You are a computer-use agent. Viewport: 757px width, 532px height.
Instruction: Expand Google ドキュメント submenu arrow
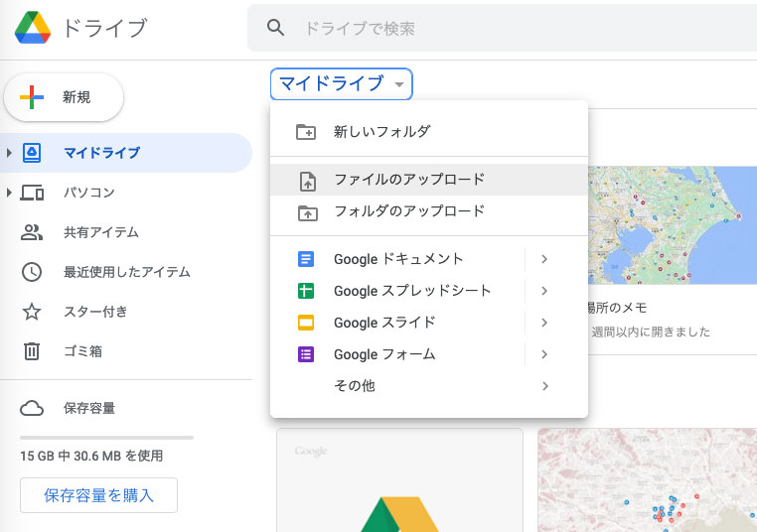click(x=544, y=259)
